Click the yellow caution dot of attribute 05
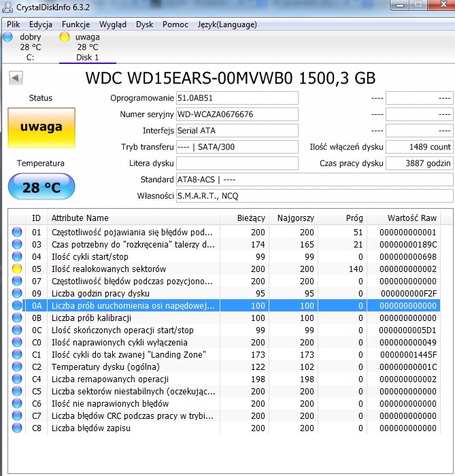Image resolution: width=455 pixels, height=476 pixels. [x=17, y=269]
